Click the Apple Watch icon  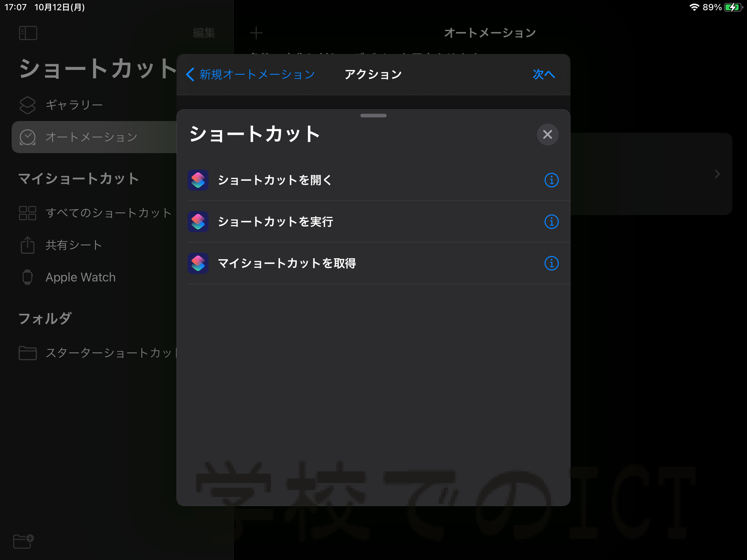pyautogui.click(x=28, y=277)
